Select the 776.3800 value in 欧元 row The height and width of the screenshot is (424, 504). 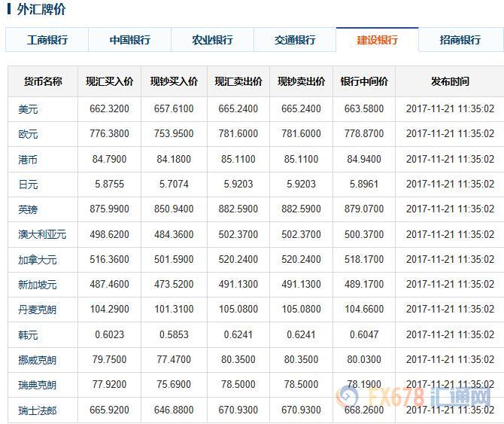coord(109,133)
